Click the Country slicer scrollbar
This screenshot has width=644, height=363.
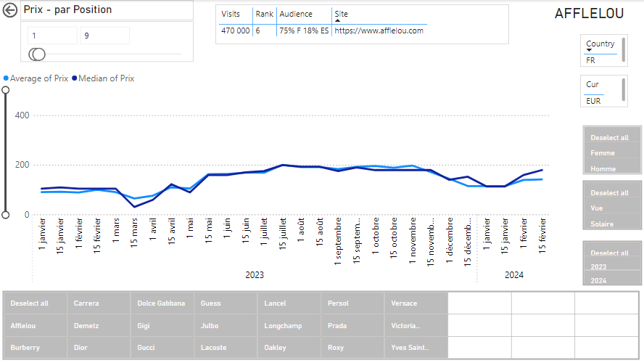tap(624, 50)
